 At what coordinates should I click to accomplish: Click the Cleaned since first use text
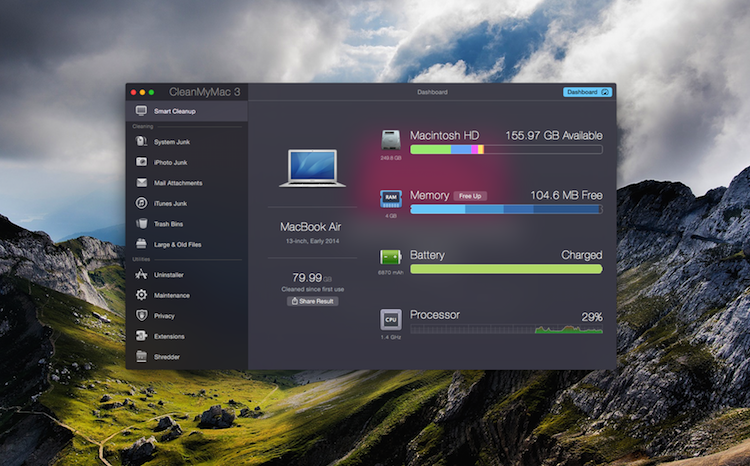pos(312,289)
